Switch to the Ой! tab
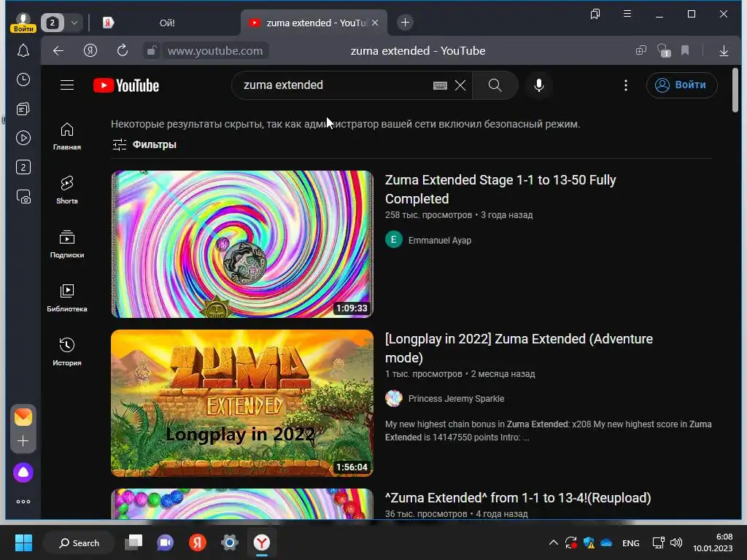Image resolution: width=747 pixels, height=560 pixels. pyautogui.click(x=167, y=23)
